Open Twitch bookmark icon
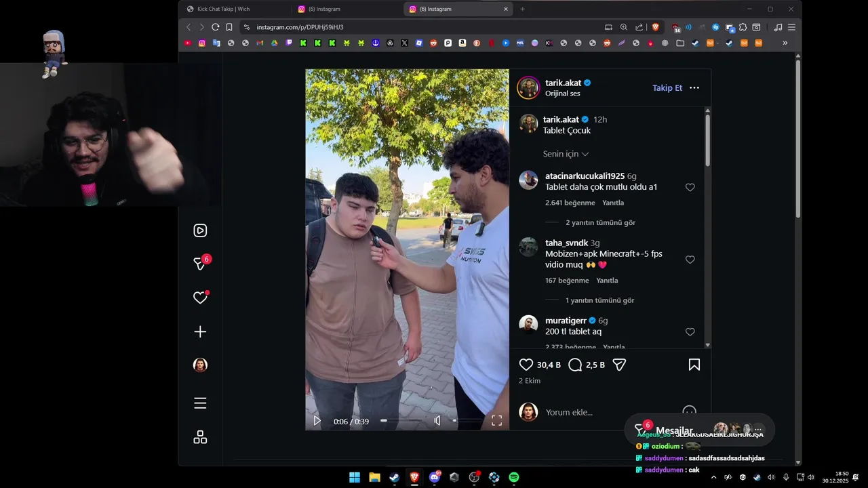The height and width of the screenshot is (488, 868). coord(289,43)
